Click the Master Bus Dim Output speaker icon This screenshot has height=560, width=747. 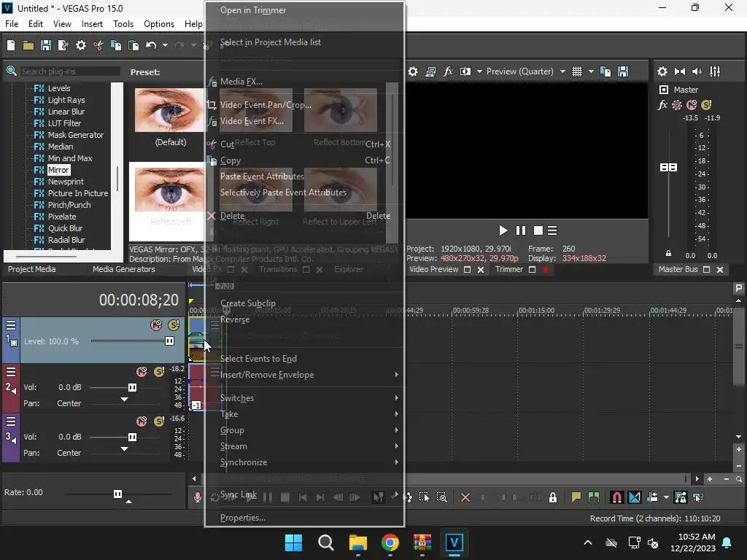[697, 71]
